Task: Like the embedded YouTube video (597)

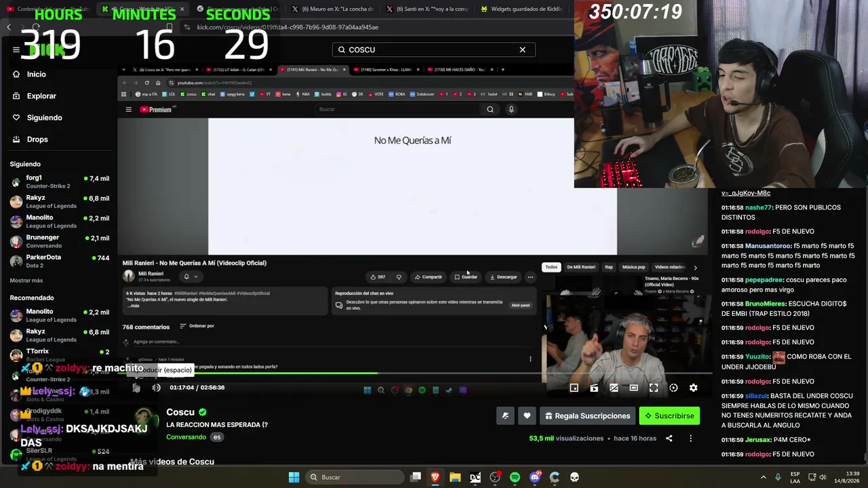Action: tap(378, 277)
